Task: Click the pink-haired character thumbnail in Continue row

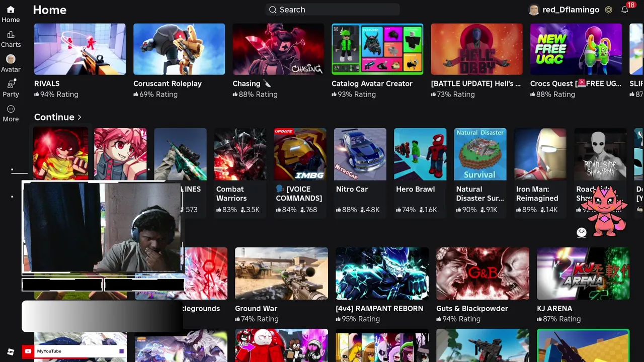Action: click(x=120, y=154)
